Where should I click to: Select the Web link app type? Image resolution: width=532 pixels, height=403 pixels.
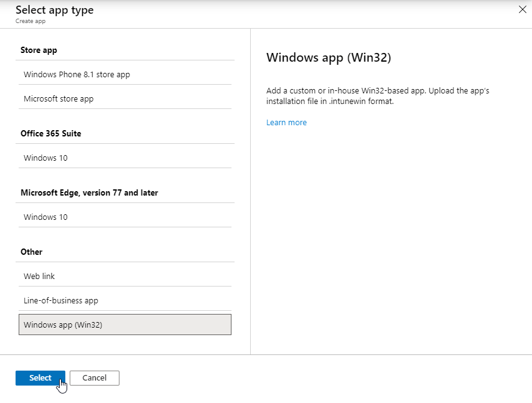39,276
